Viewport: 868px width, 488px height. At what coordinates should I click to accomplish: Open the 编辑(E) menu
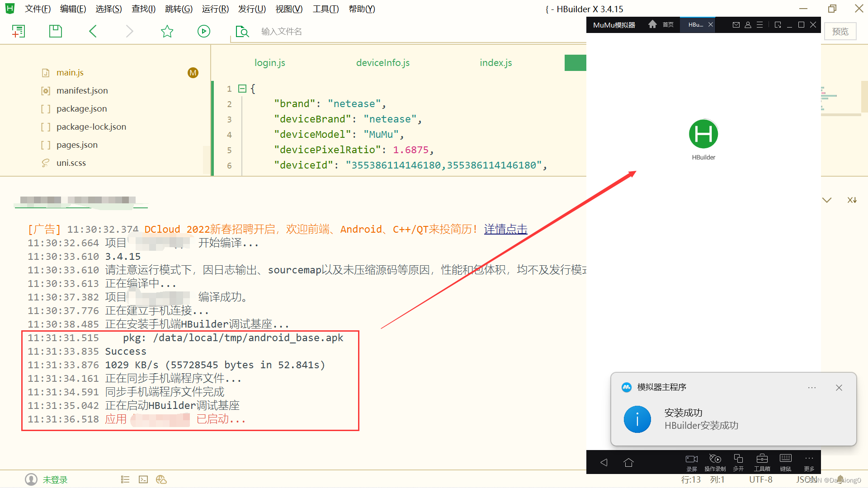coord(73,9)
